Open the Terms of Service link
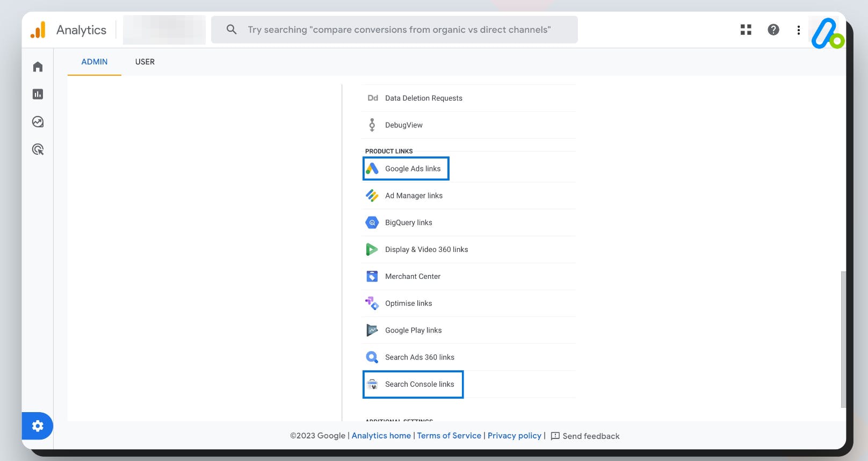Image resolution: width=868 pixels, height=461 pixels. 449,436
